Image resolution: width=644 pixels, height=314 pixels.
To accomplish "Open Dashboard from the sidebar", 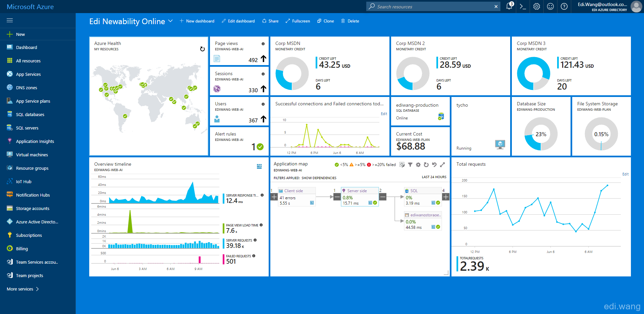I will pos(38,47).
